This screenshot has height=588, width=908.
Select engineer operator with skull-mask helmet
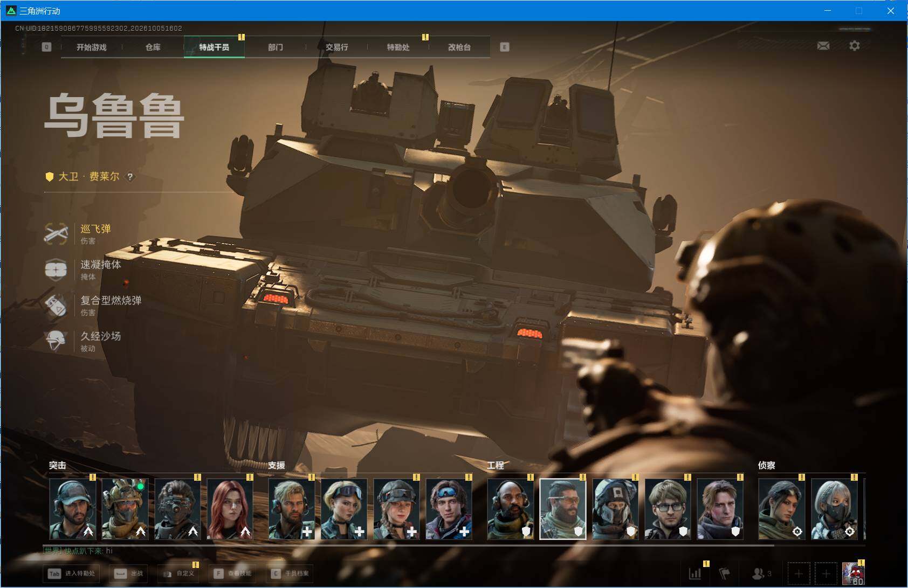click(615, 509)
